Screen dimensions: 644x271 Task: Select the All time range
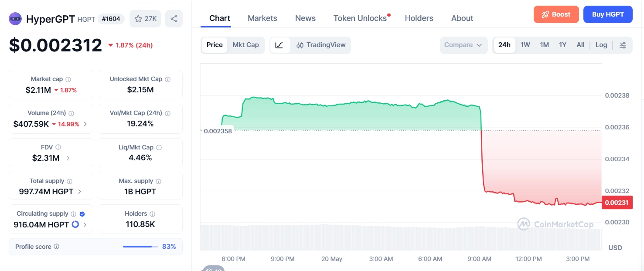point(580,45)
